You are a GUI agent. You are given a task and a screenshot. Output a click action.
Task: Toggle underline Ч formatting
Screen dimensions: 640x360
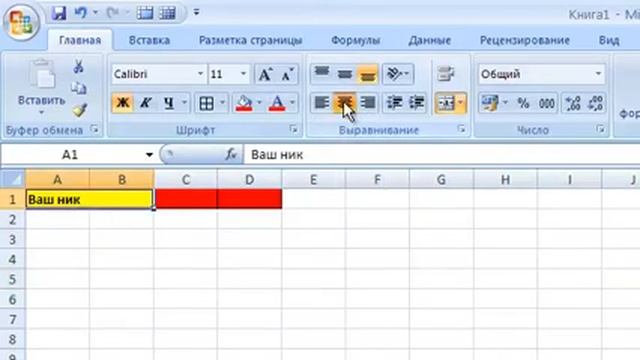click(169, 103)
